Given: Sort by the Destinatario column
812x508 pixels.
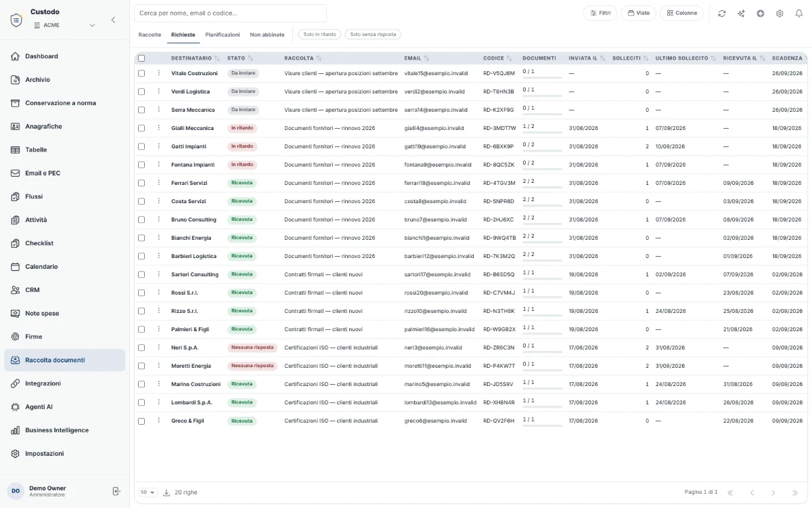Looking at the screenshot, I should pos(195,58).
